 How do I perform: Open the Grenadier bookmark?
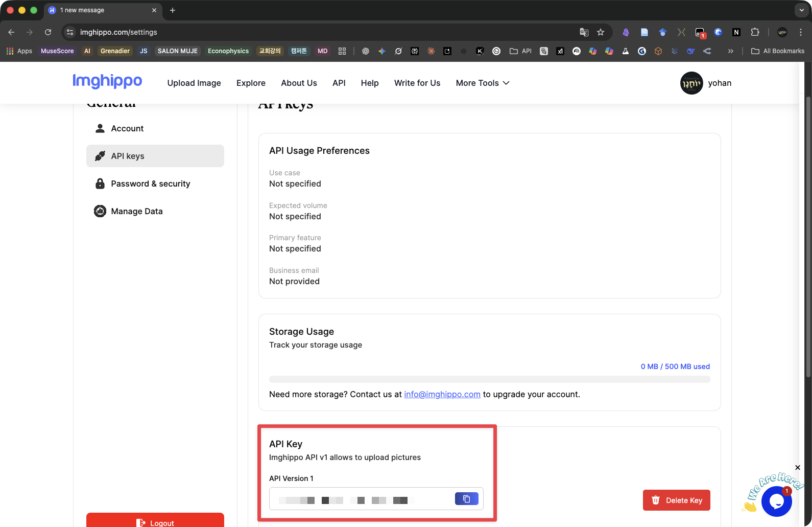[x=115, y=51]
